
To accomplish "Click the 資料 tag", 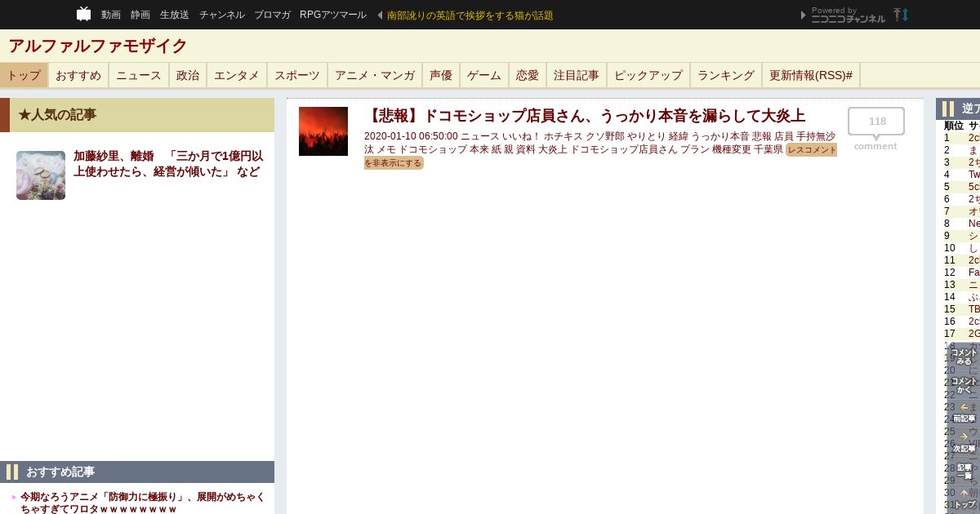I will (x=526, y=149).
